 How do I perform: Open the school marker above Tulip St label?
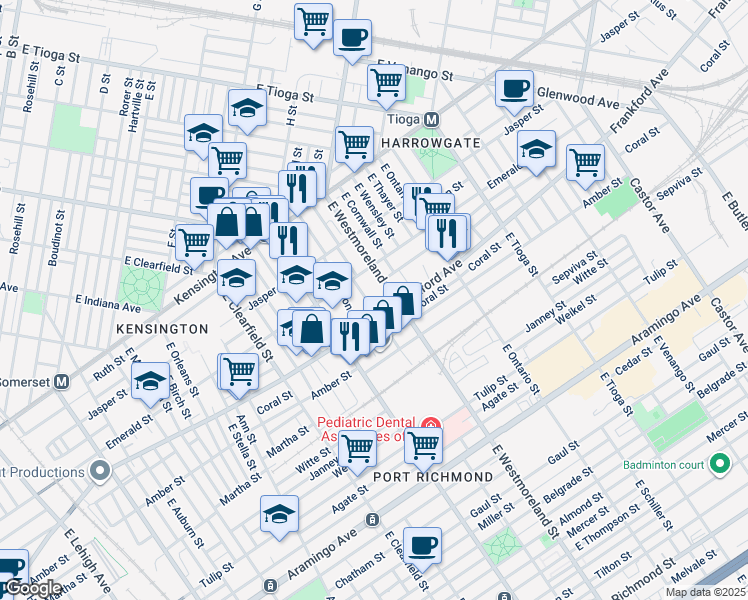(x=280, y=514)
